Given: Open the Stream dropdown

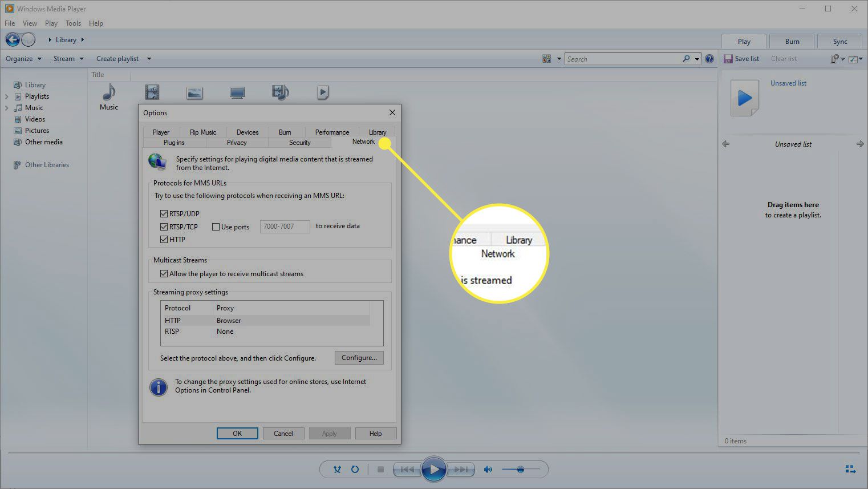Looking at the screenshot, I should coord(68,58).
